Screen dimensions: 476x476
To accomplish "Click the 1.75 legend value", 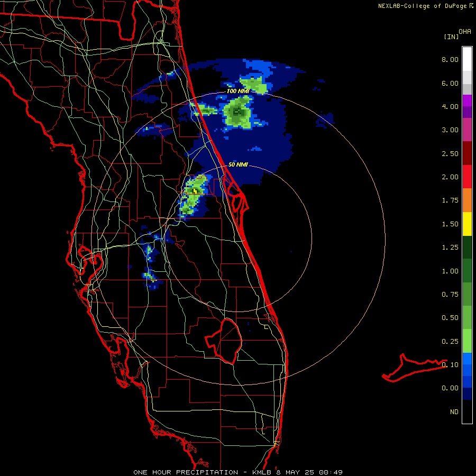I will [450, 200].
